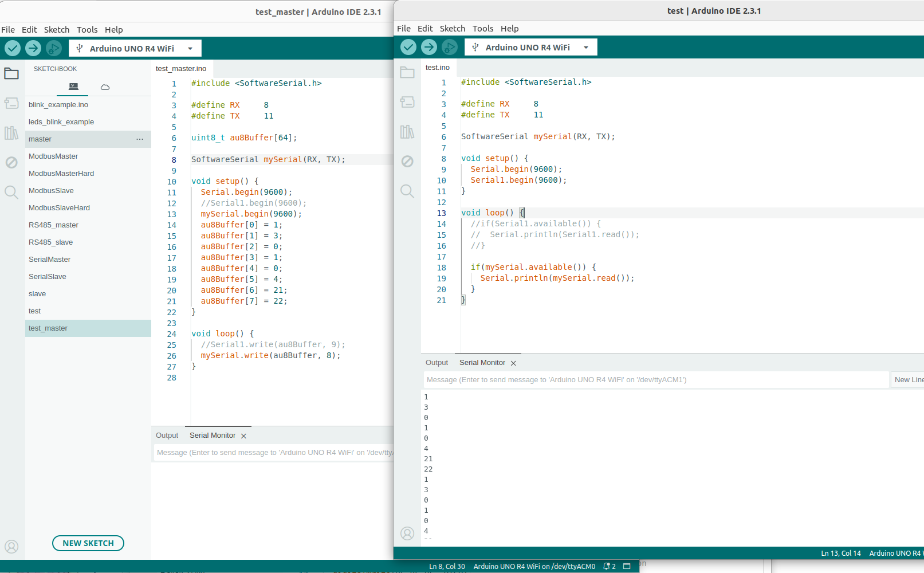The height and width of the screenshot is (573, 924).
Task: Open Edit menu in test_master window
Action: tap(29, 30)
